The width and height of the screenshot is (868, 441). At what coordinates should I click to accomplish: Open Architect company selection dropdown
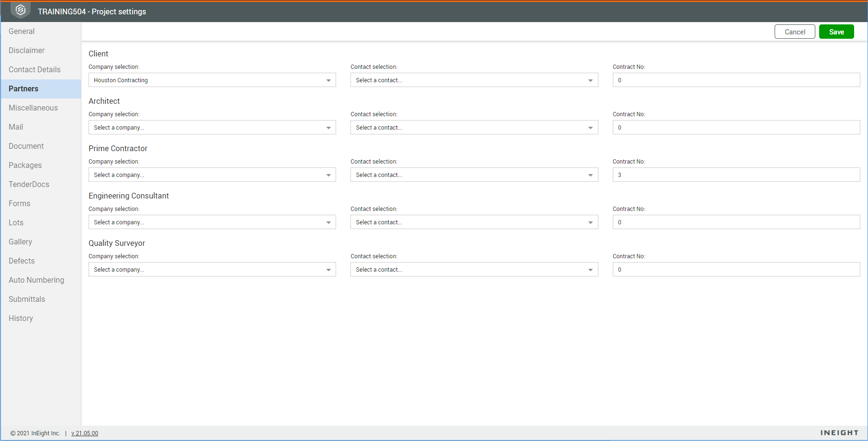(212, 127)
